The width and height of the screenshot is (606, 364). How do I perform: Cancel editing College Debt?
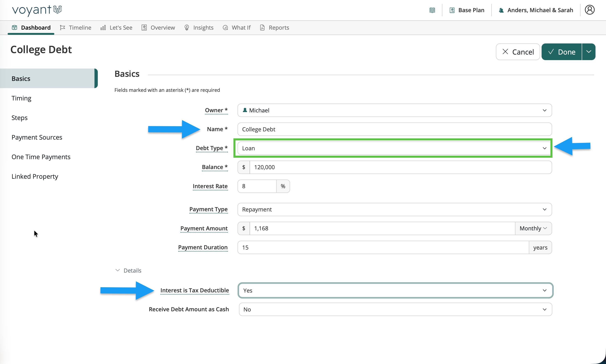point(518,51)
